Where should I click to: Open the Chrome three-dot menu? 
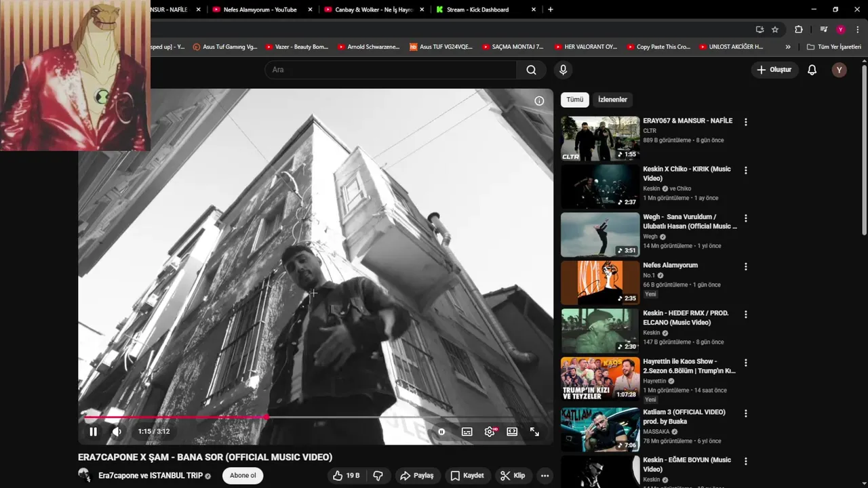tap(859, 29)
